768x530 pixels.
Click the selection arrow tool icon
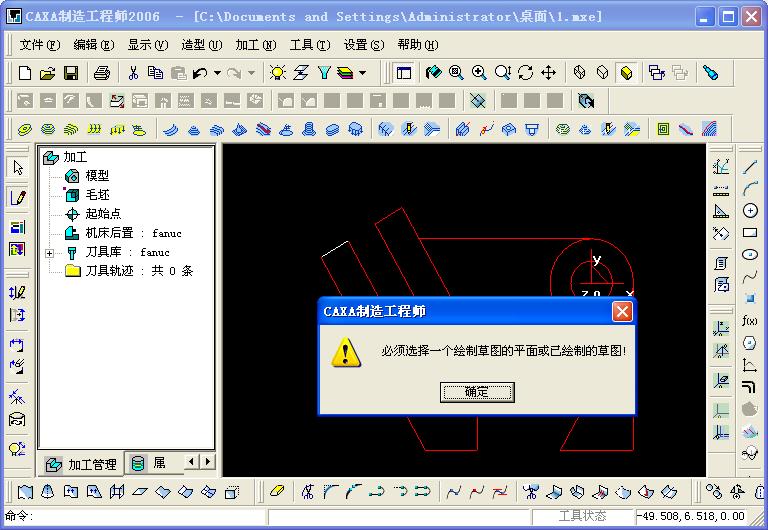(18, 168)
